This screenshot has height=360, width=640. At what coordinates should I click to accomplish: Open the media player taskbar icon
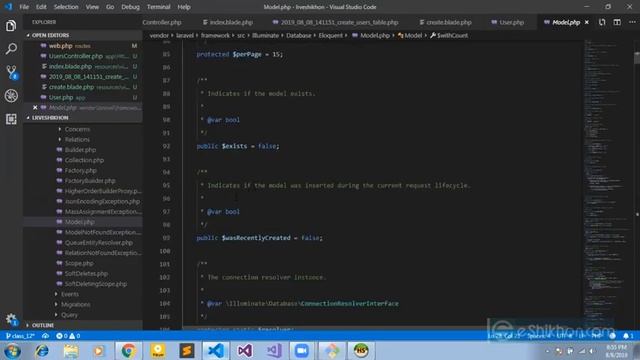[x=99, y=351]
